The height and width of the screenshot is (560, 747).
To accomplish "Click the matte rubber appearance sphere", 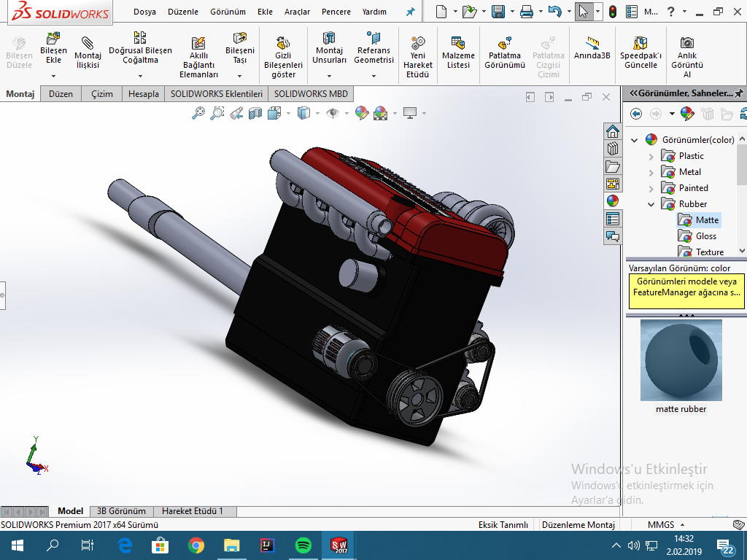I will tap(681, 360).
